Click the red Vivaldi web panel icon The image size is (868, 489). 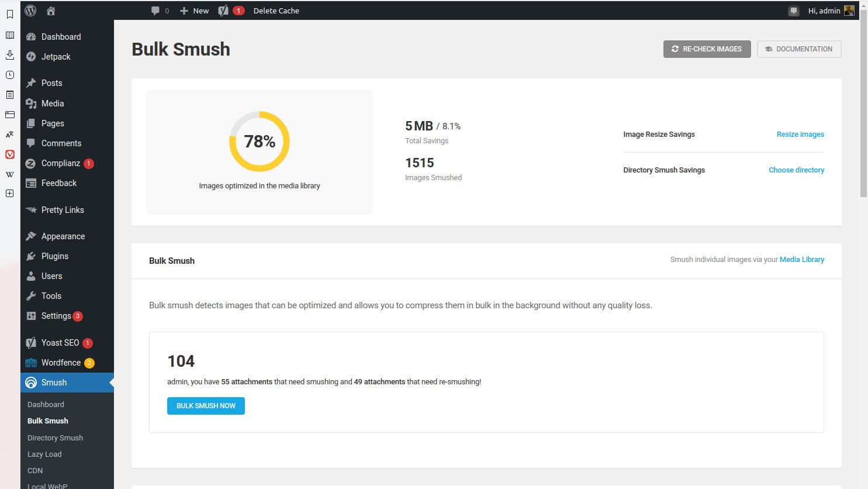(10, 154)
